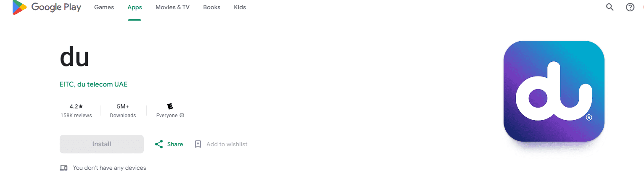
Task: Click the 158K reviews label
Action: [x=76, y=115]
